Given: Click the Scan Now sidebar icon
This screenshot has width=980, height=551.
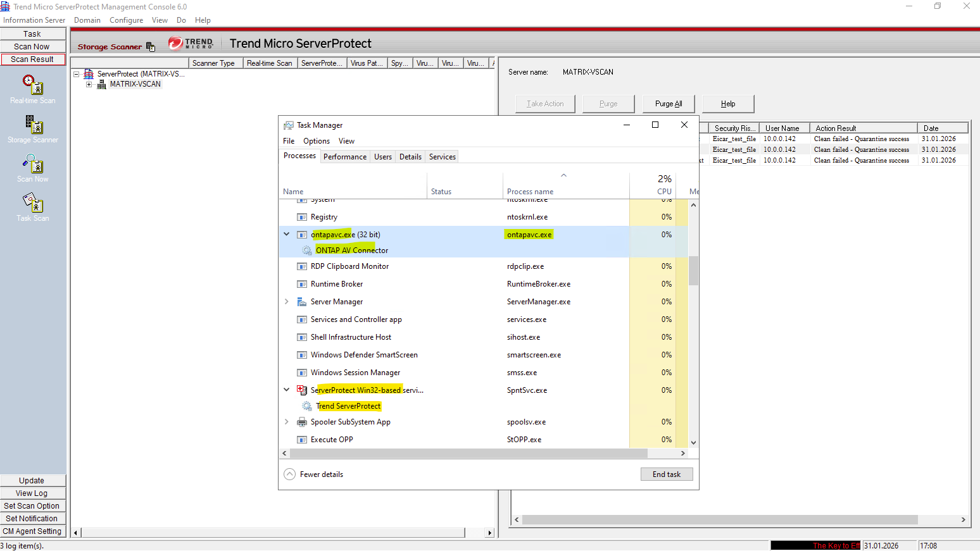Looking at the screenshot, I should pos(33,164).
